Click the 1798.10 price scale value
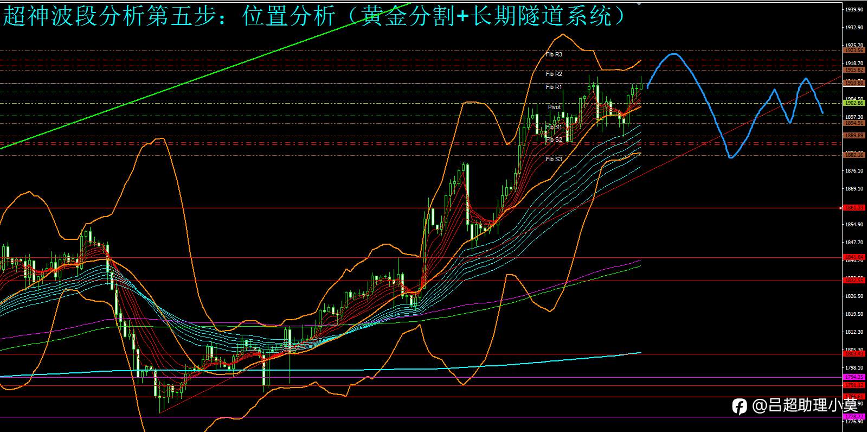 [x=854, y=368]
